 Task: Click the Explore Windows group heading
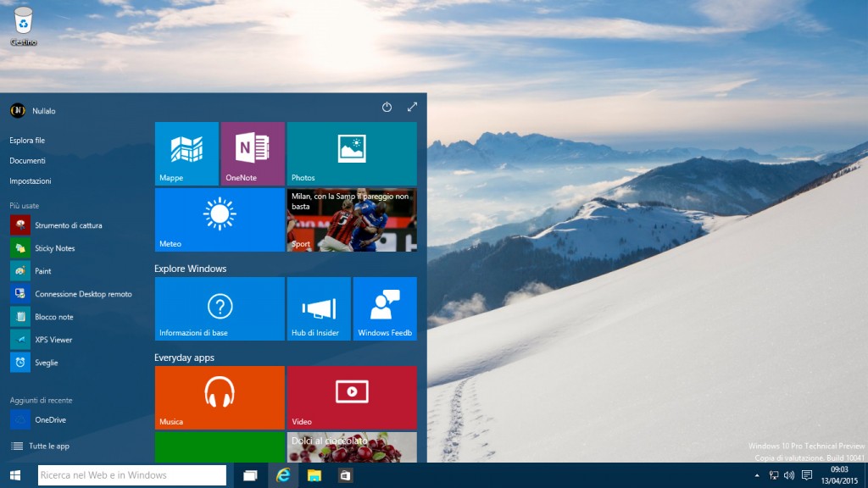(x=191, y=269)
